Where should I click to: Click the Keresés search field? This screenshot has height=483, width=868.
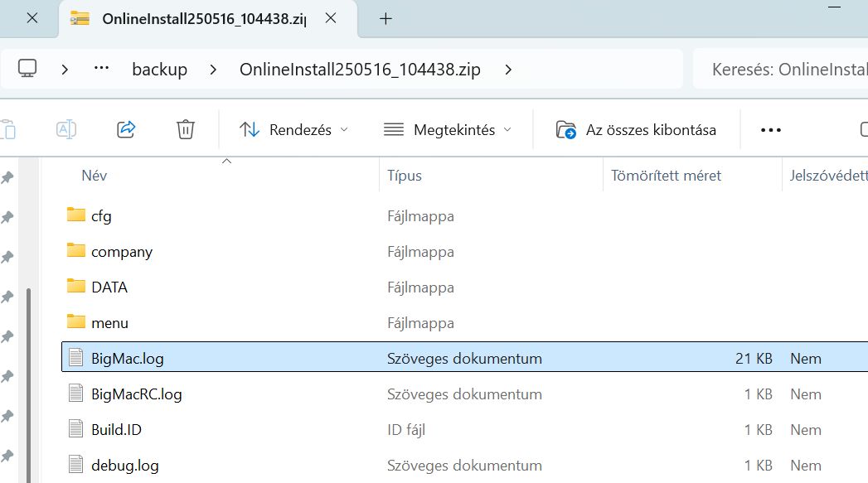(780, 69)
